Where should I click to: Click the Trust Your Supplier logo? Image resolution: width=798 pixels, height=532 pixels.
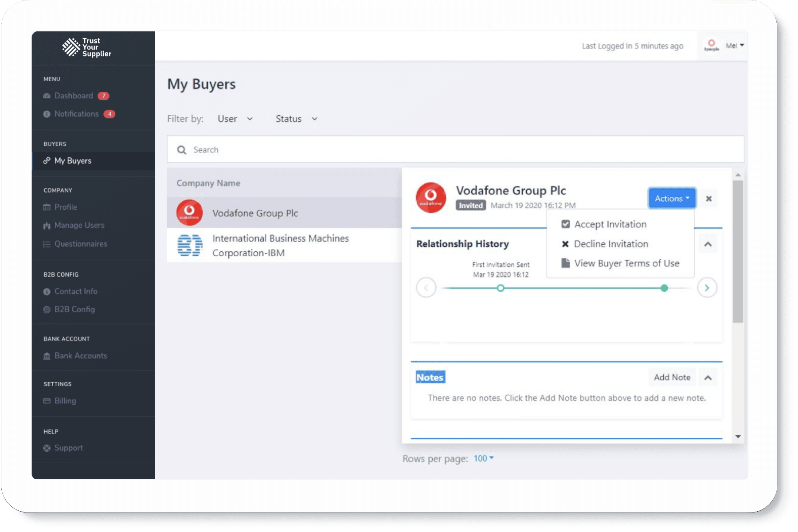pos(87,47)
